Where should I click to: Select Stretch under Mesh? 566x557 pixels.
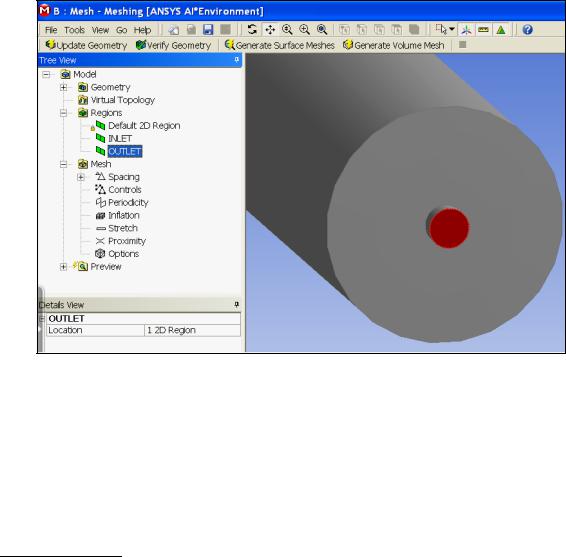click(x=123, y=228)
